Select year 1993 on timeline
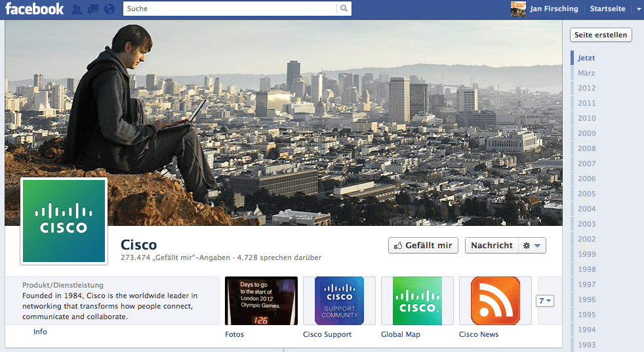 coord(586,345)
